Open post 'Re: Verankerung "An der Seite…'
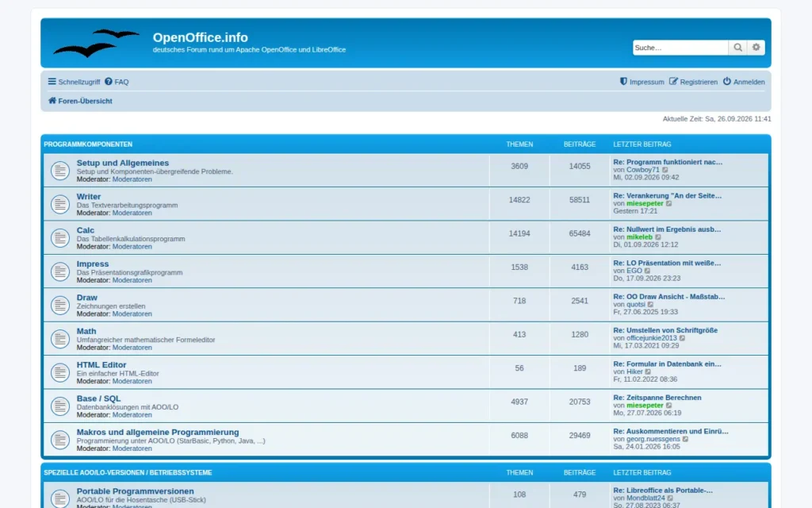Viewport: 812px width, 508px height. pyautogui.click(x=667, y=196)
